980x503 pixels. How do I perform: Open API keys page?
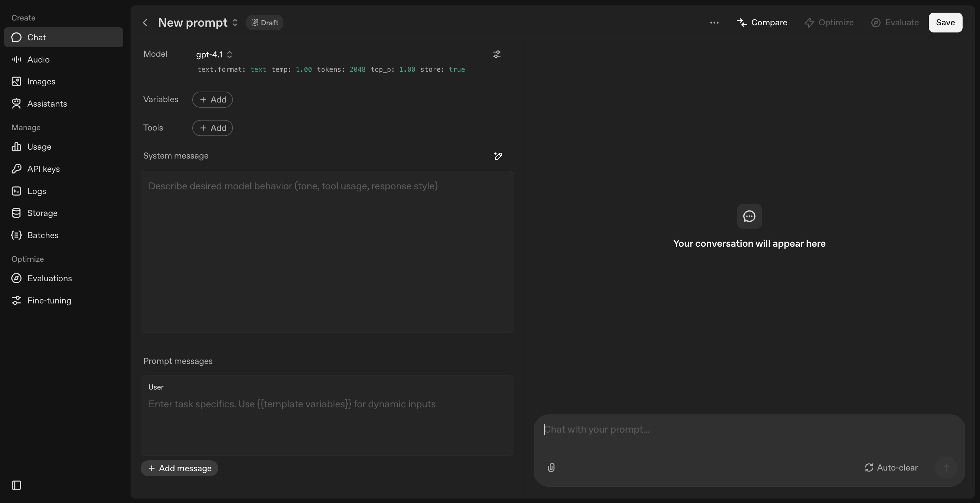tap(64, 169)
